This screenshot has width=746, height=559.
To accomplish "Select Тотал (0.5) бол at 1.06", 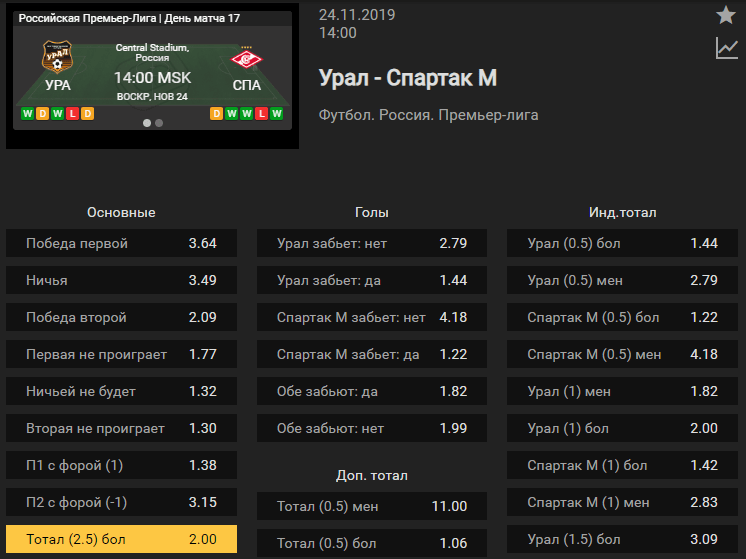I will (x=372, y=543).
